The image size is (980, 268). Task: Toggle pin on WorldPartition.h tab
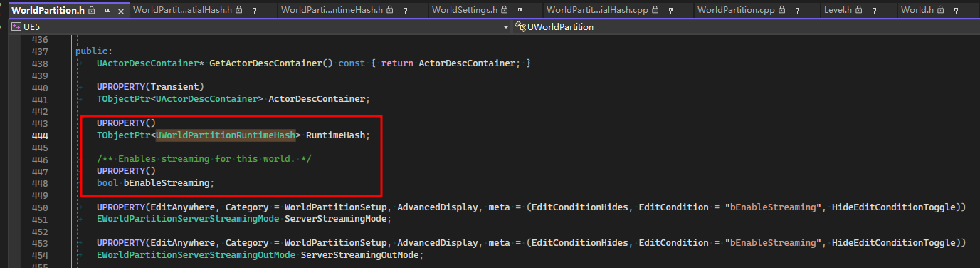[107, 11]
